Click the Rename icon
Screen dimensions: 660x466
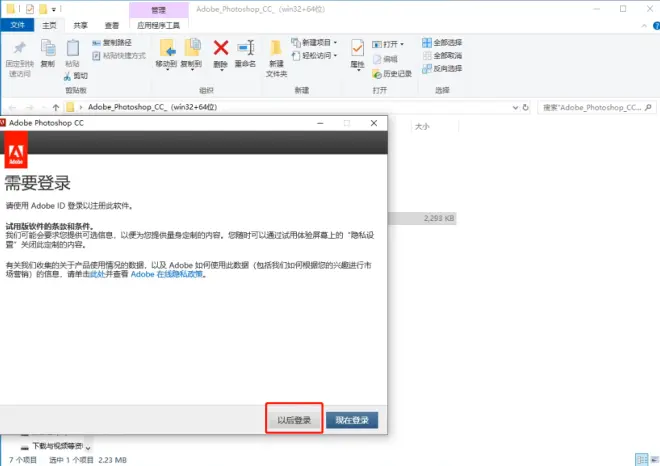[x=245, y=48]
